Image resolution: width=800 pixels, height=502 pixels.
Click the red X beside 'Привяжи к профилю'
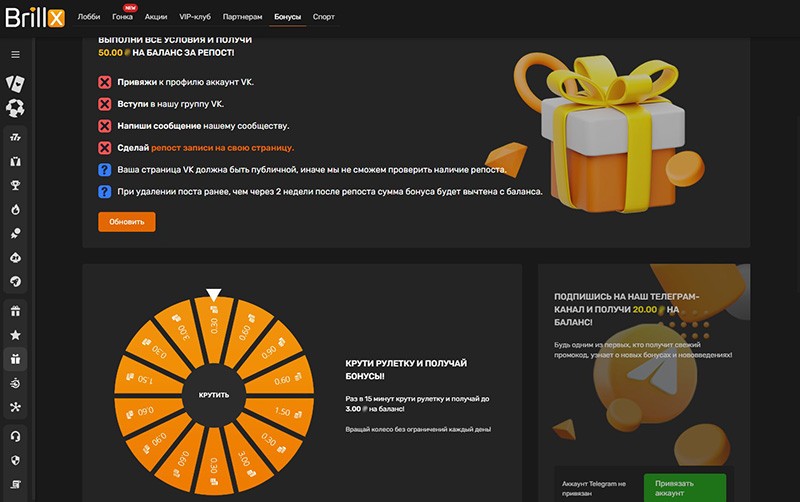pos(105,82)
